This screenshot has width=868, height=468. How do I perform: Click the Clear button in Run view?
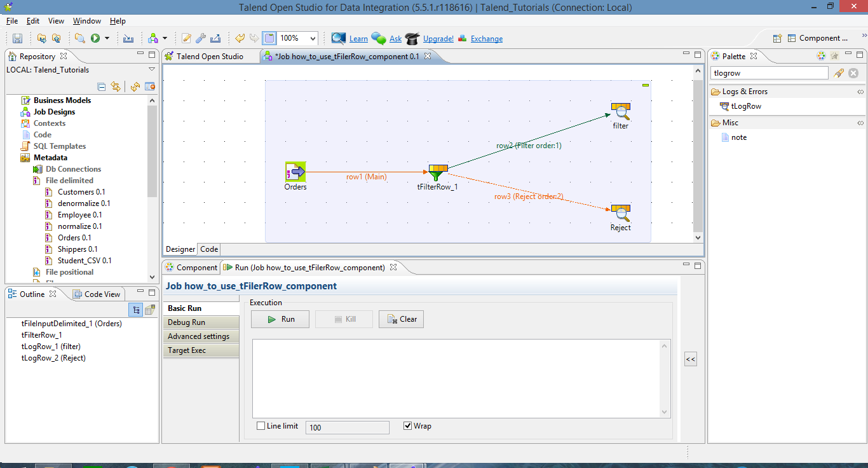401,319
